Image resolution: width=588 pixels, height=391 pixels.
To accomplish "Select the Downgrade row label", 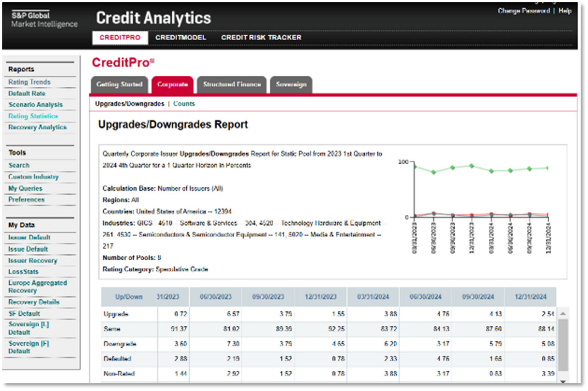I will point(120,344).
